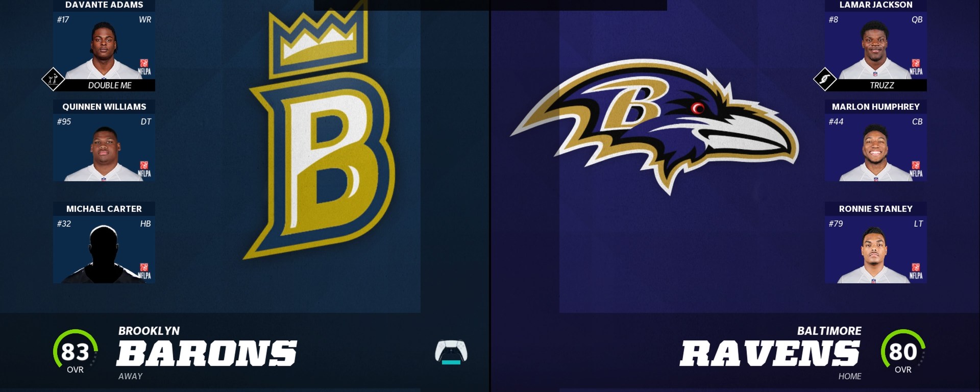The width and height of the screenshot is (980, 392).
Task: Click the TRUZZ ability label
Action: click(x=881, y=85)
